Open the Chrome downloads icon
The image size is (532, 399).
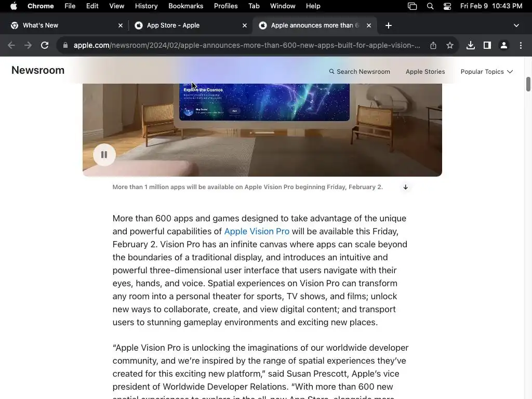(471, 45)
